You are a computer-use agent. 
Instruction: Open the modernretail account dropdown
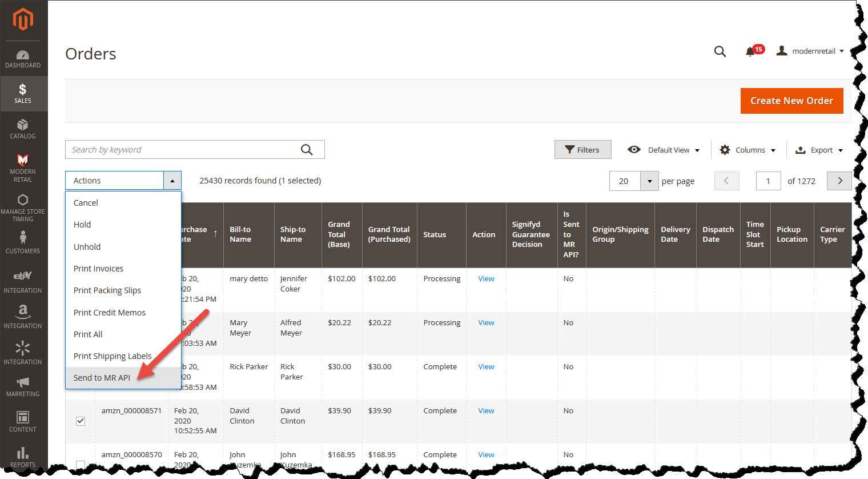[x=810, y=51]
